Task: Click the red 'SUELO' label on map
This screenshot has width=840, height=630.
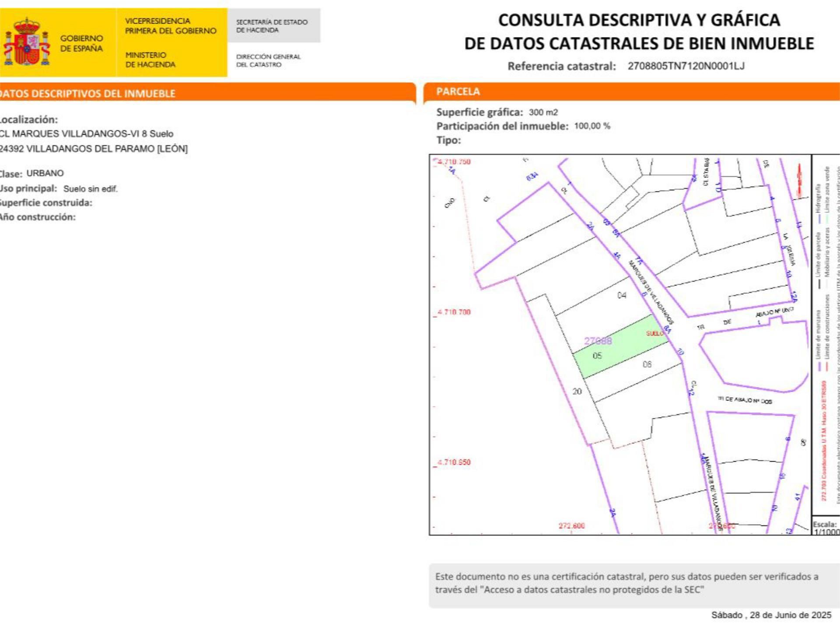Action: 654,334
